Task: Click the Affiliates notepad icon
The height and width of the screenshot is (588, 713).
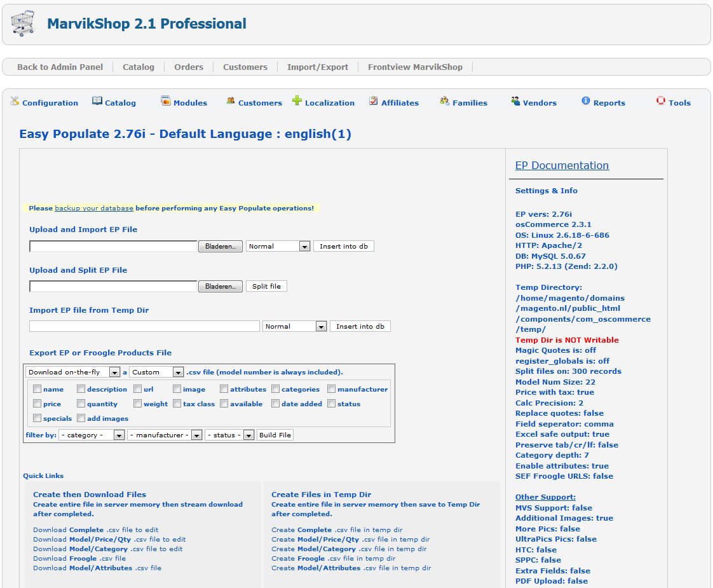Action: (373, 101)
